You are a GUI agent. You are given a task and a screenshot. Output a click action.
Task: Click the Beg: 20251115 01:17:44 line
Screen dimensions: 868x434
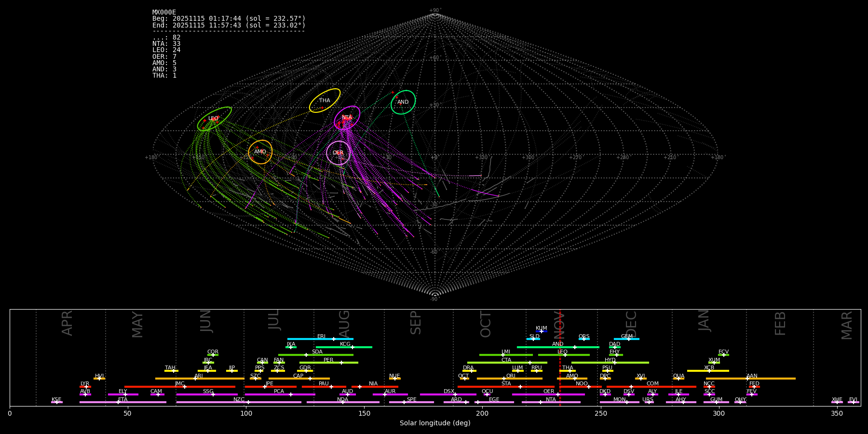[229, 19]
